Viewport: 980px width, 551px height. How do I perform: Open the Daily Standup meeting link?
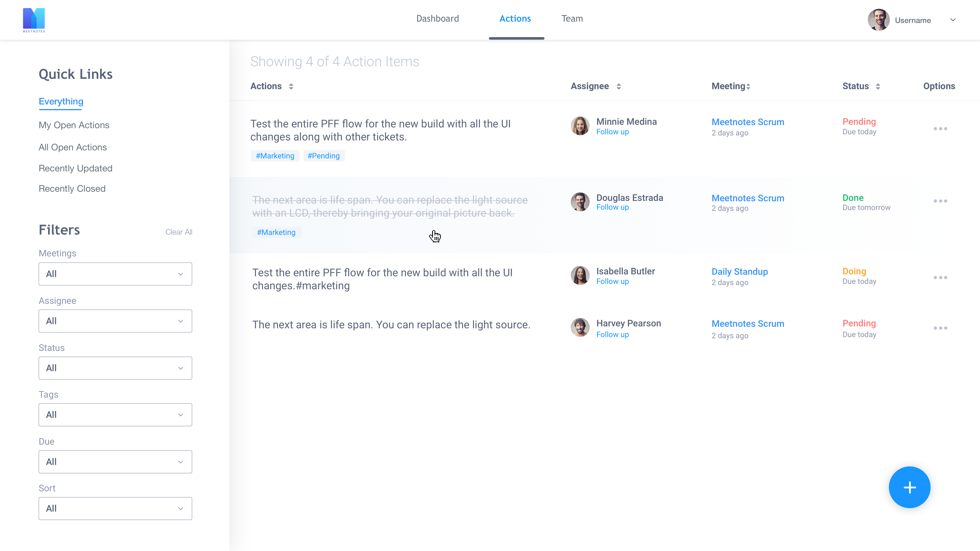740,272
